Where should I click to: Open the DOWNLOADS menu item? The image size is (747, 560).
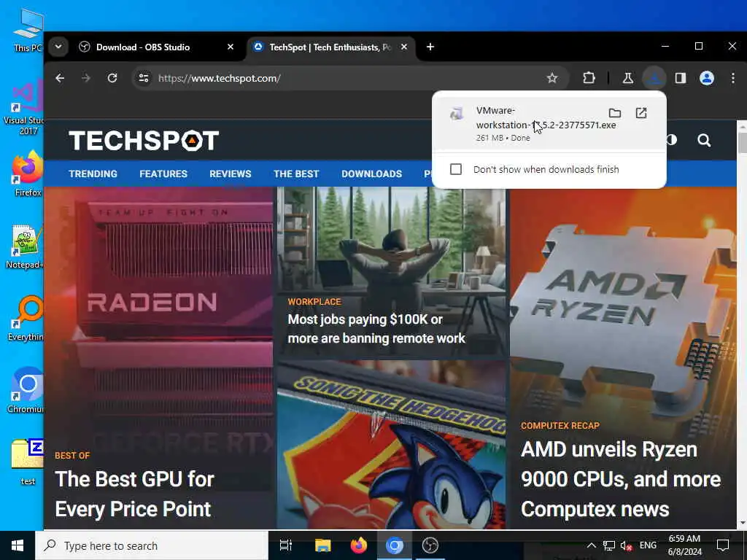pos(371,174)
